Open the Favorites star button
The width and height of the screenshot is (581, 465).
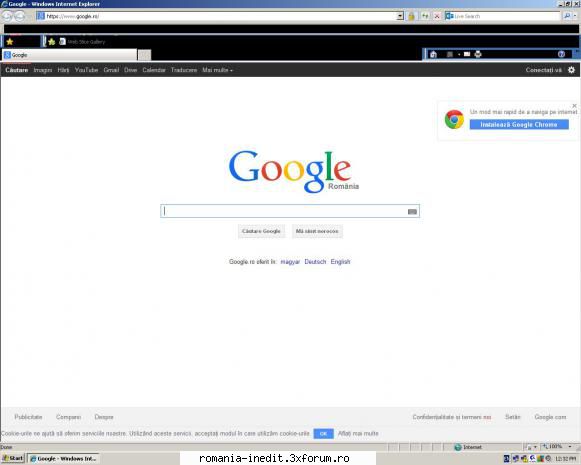10,42
